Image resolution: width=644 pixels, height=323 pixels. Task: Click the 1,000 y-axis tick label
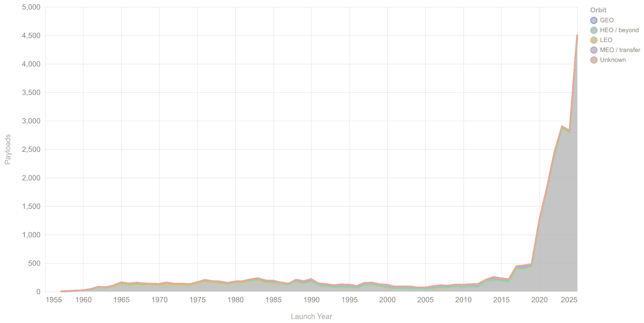click(32, 235)
